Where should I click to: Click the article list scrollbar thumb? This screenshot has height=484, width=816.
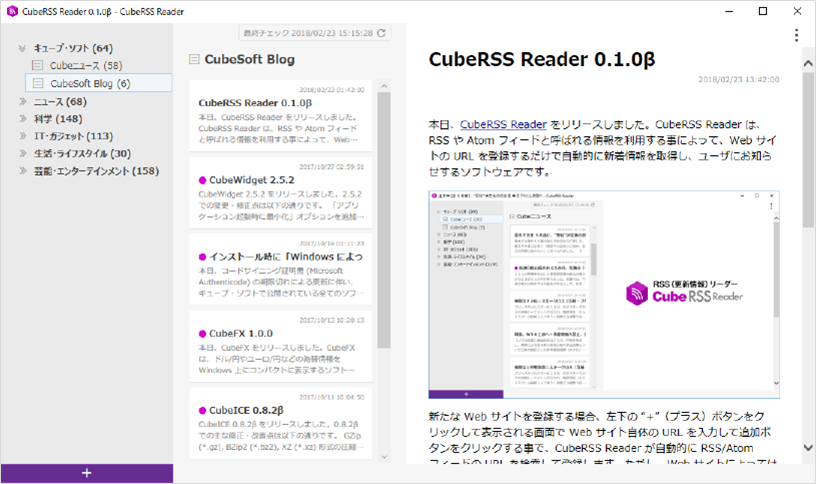(384, 220)
